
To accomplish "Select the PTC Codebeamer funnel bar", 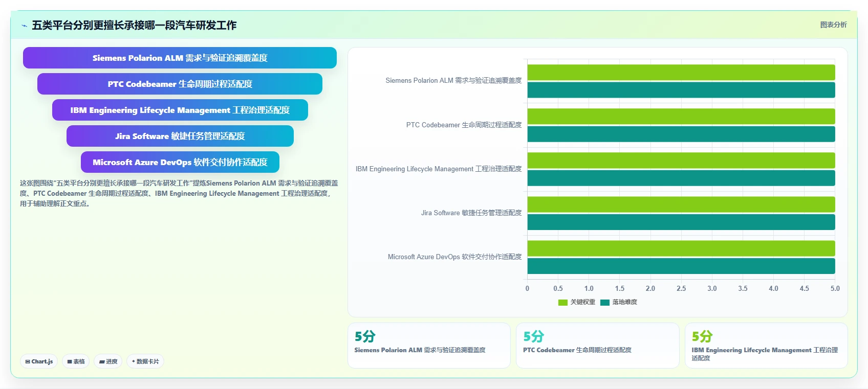I will pyautogui.click(x=180, y=84).
